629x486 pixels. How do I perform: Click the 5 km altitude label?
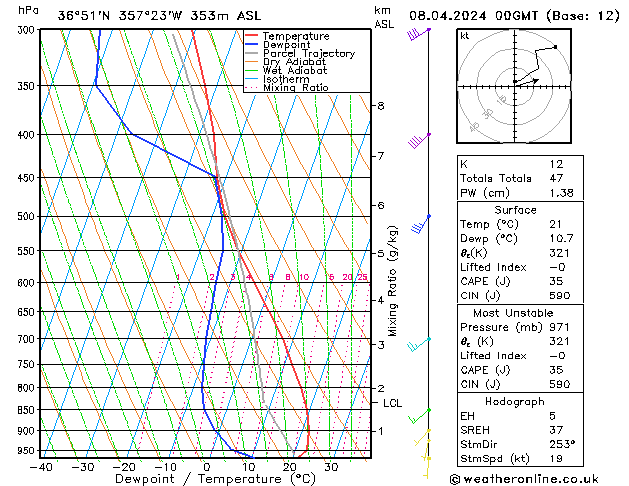[x=381, y=253]
